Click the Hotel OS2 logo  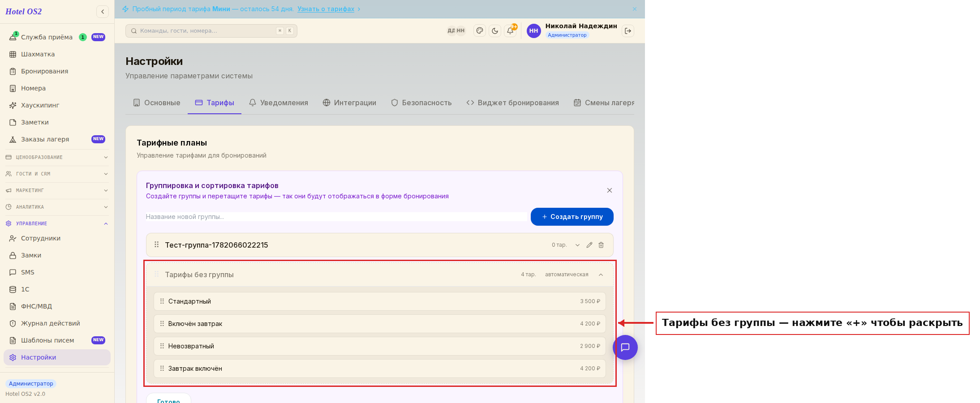(x=23, y=12)
